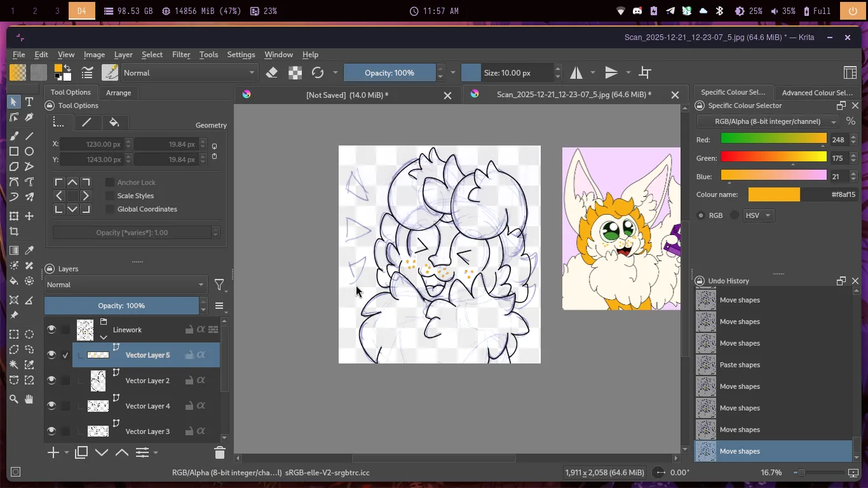Select the Text tool in toolbox
The height and width of the screenshot is (488, 868).
point(29,102)
